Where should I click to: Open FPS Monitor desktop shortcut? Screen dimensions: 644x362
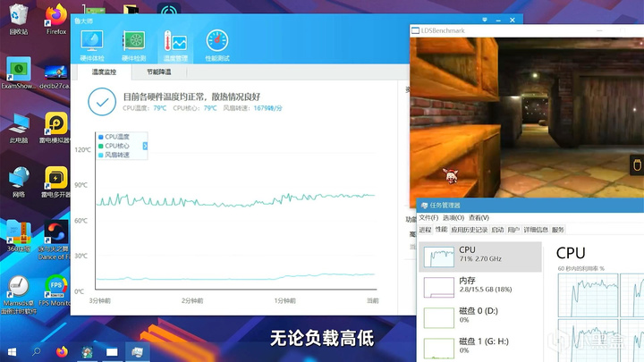point(55,290)
